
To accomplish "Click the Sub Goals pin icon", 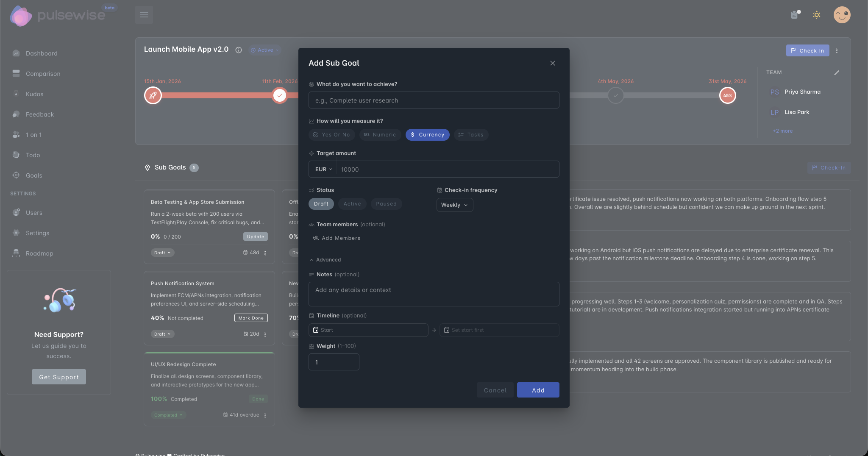I will (x=147, y=168).
